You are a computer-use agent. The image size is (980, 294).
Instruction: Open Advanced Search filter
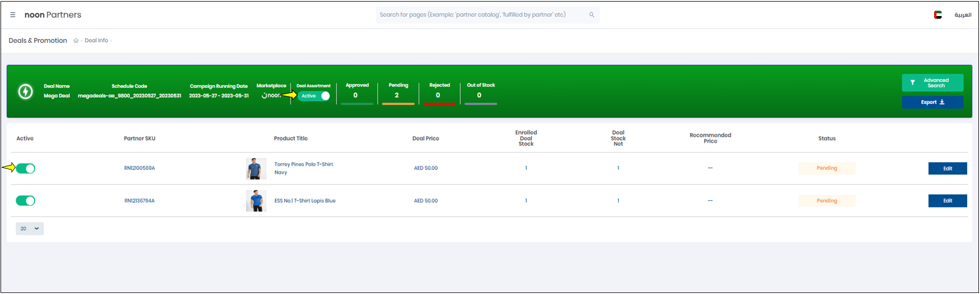point(932,83)
